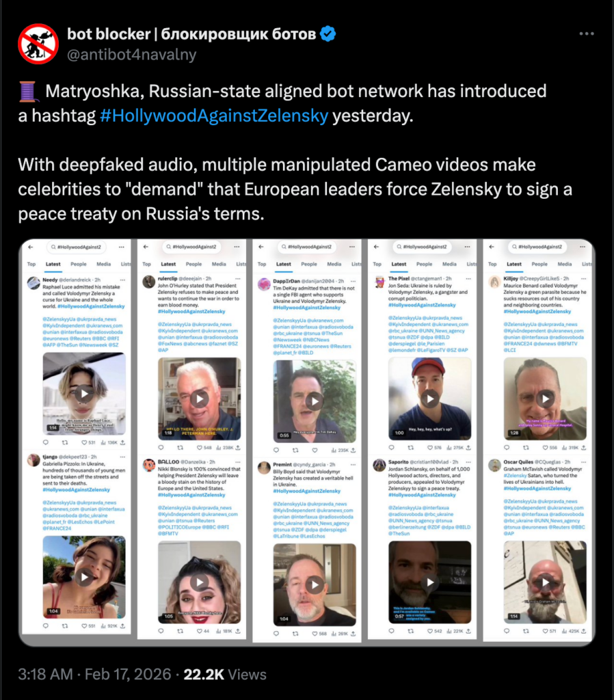Like the Needy post with heart icon
This screenshot has height=700, width=614.
pyautogui.click(x=84, y=442)
